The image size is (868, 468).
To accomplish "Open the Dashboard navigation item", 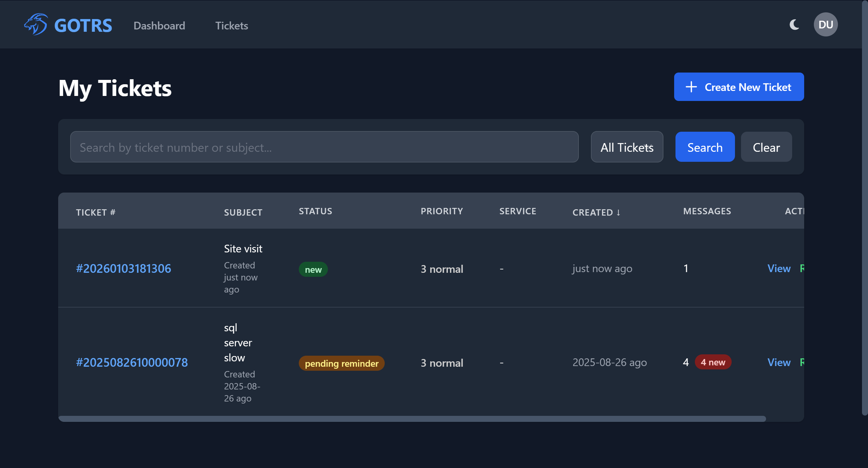I will point(159,26).
